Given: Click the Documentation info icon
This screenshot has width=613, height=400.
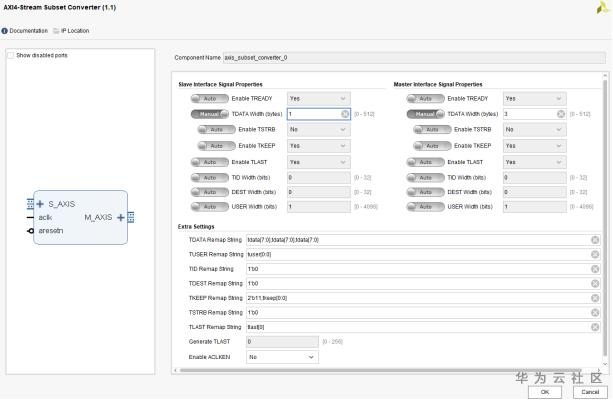Looking at the screenshot, I should [4, 30].
